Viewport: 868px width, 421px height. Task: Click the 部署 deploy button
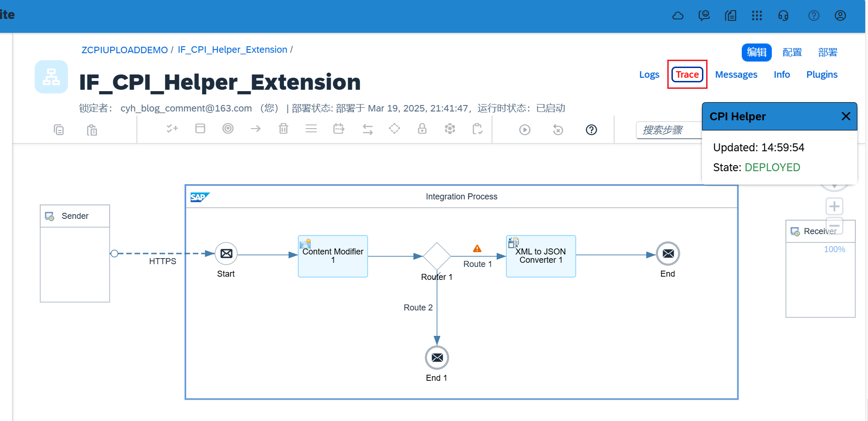tap(827, 52)
